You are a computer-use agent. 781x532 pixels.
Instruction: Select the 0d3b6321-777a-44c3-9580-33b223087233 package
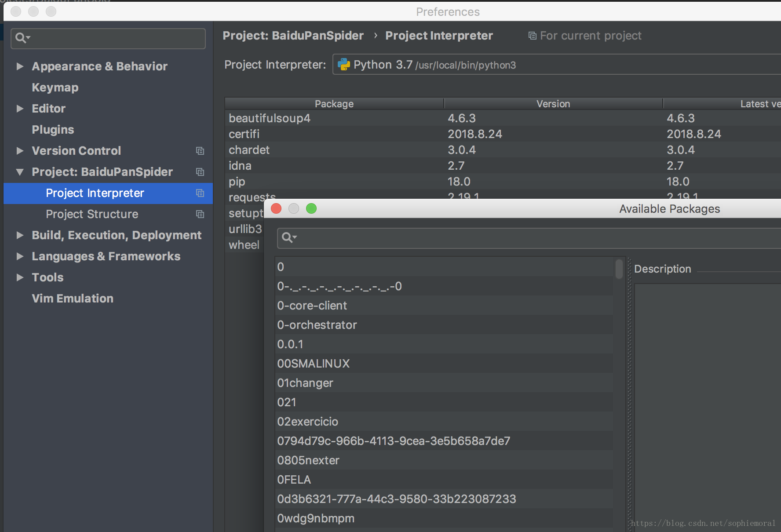[444, 499]
